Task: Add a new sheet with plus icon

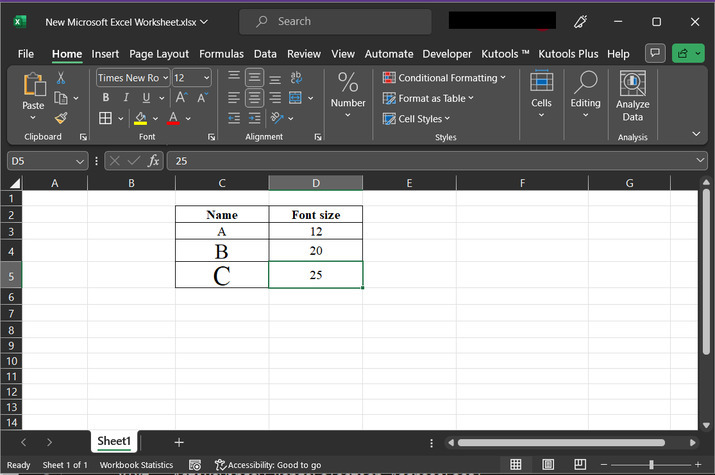Action: point(179,442)
